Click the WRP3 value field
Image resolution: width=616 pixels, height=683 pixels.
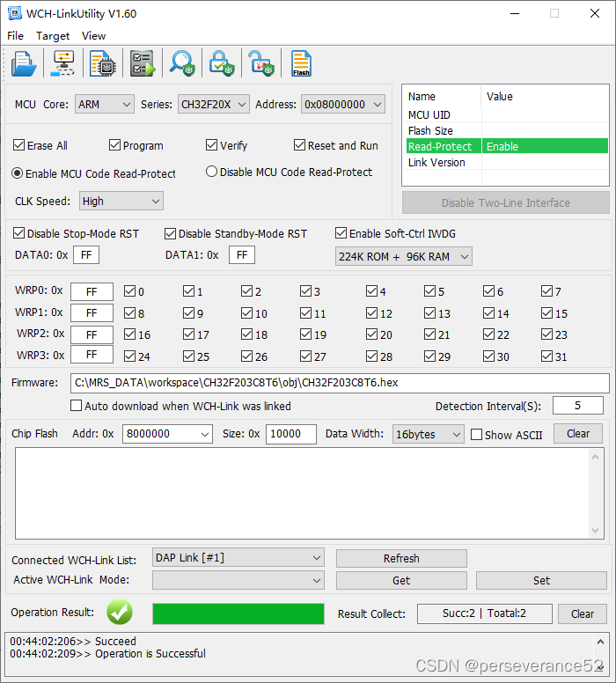click(92, 355)
